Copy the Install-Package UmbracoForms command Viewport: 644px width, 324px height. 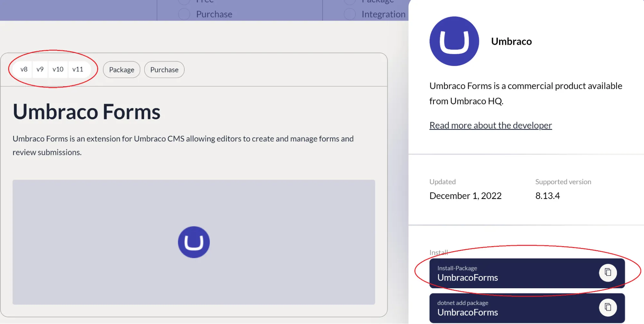[x=608, y=272]
